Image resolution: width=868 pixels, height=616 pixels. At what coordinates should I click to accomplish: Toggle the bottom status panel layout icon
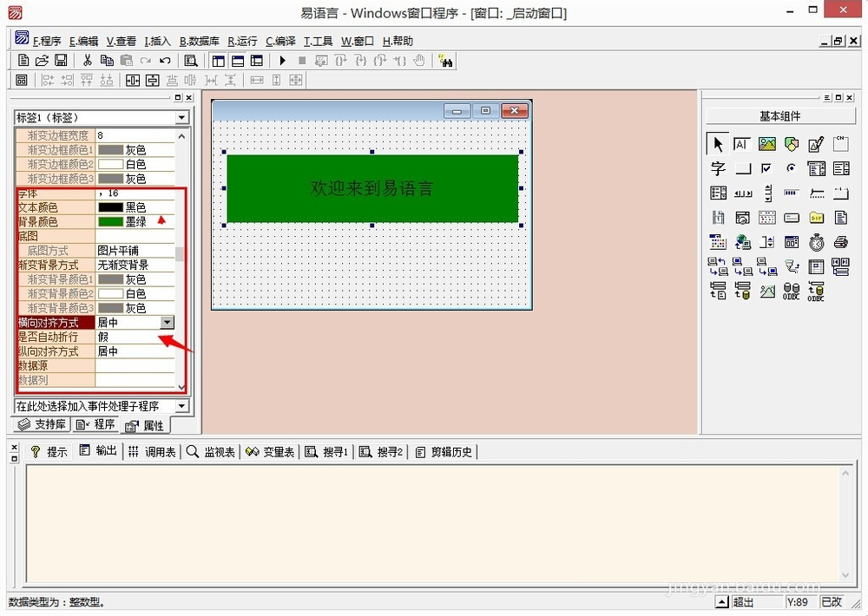pos(238,61)
